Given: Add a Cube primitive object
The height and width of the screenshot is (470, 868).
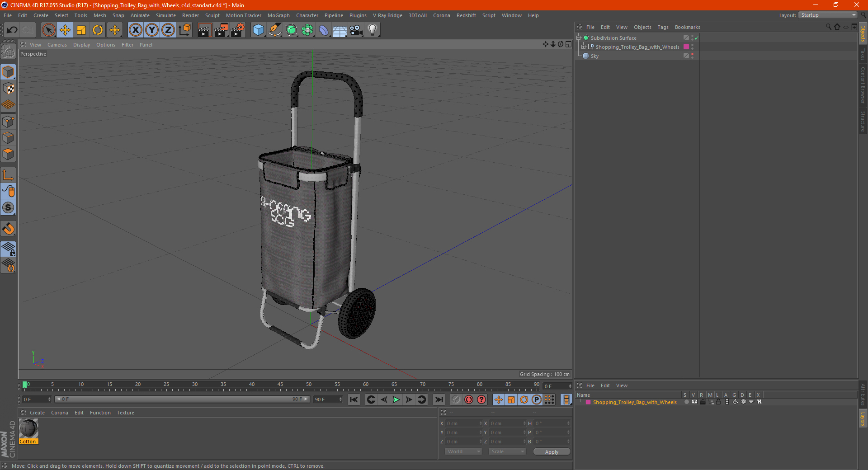Looking at the screenshot, I should pos(258,30).
